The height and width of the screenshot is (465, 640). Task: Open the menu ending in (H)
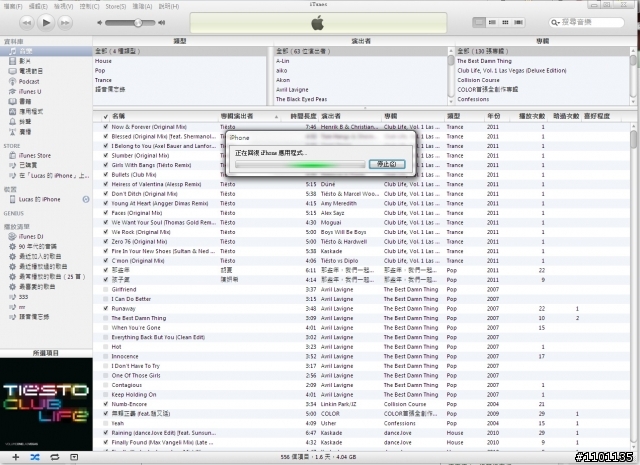169,7
